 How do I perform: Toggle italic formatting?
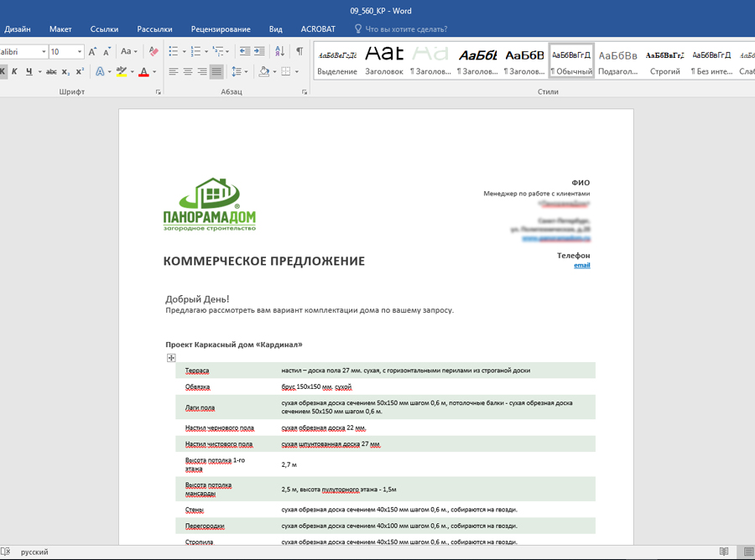(x=14, y=72)
